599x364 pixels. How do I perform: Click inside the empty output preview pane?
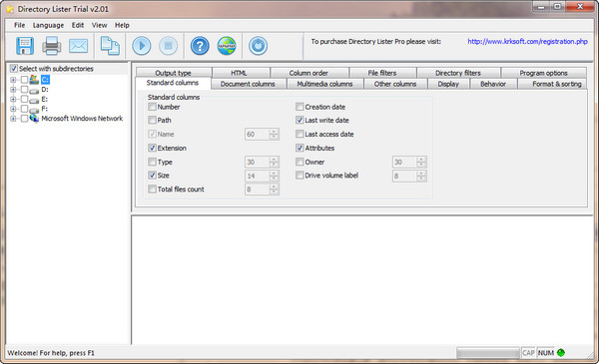(362, 280)
